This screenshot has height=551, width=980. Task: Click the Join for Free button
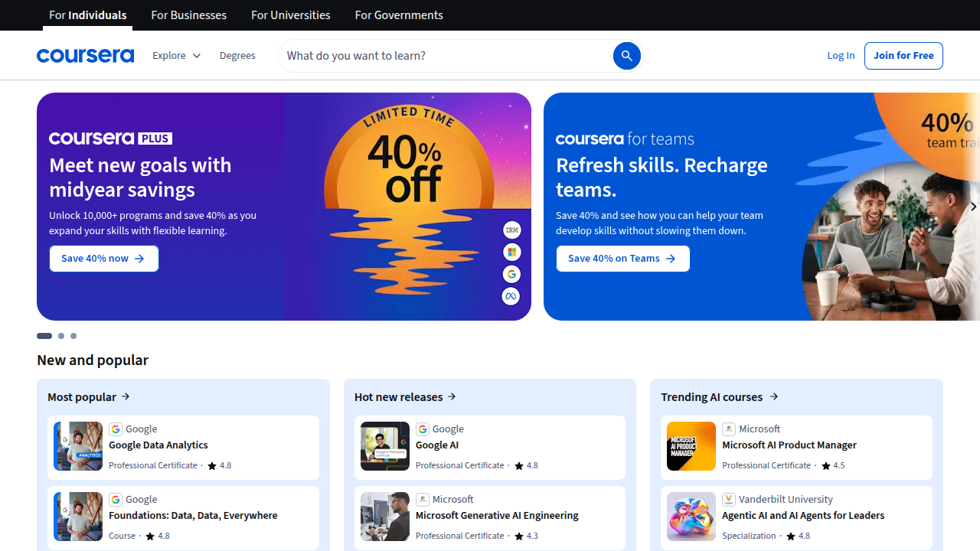[x=903, y=56]
